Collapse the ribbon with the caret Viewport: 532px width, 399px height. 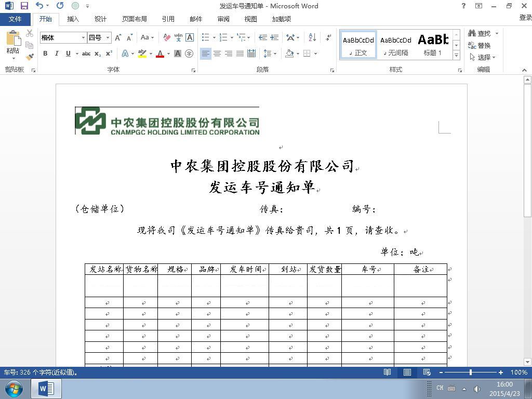525,70
